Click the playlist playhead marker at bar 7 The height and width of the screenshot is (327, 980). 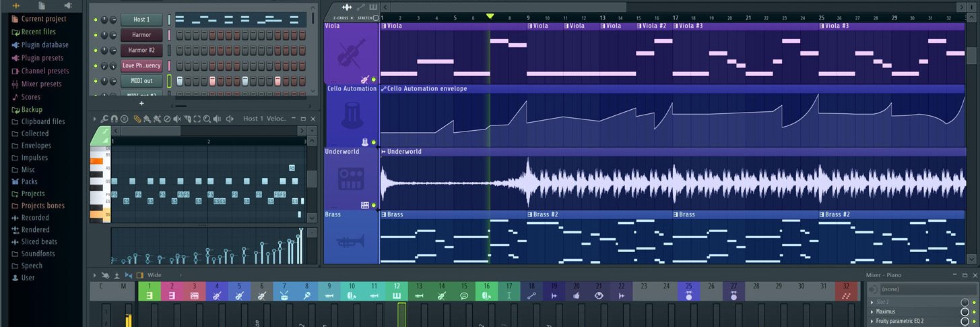(x=490, y=16)
